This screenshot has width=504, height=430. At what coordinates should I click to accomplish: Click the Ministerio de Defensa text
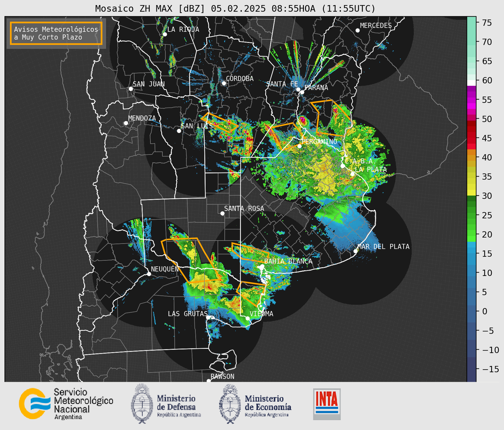(x=179, y=406)
